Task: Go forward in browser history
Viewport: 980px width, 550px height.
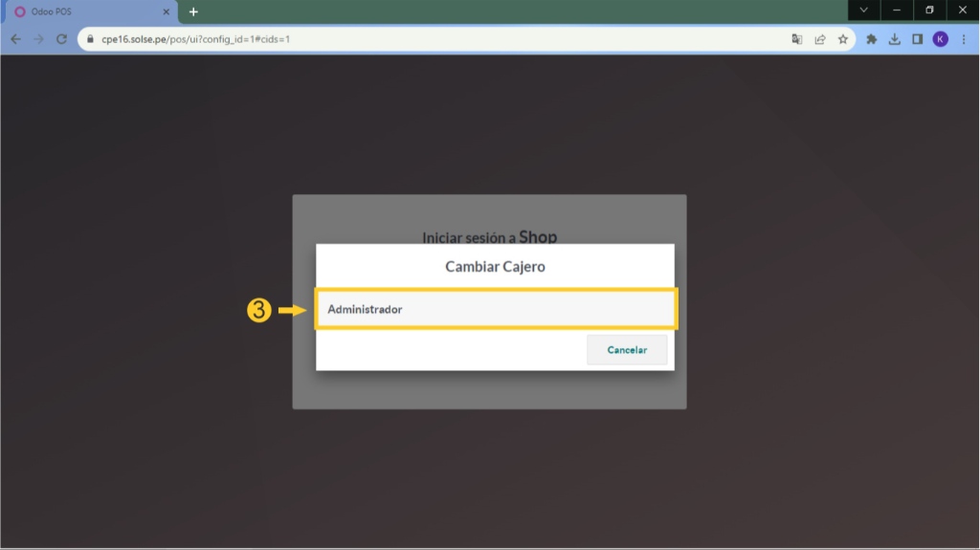Action: click(38, 39)
